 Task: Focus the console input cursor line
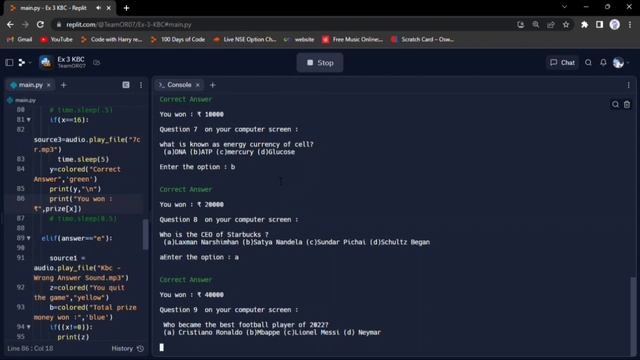(x=162, y=347)
